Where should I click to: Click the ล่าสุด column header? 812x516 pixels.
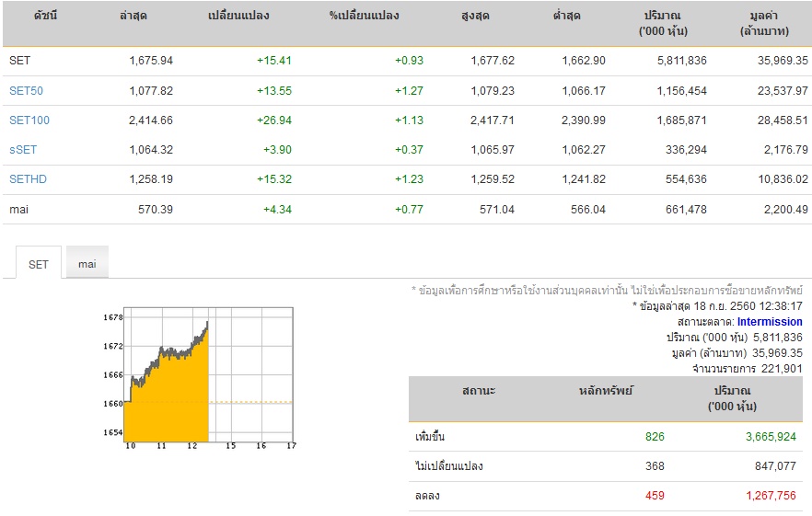[133, 16]
